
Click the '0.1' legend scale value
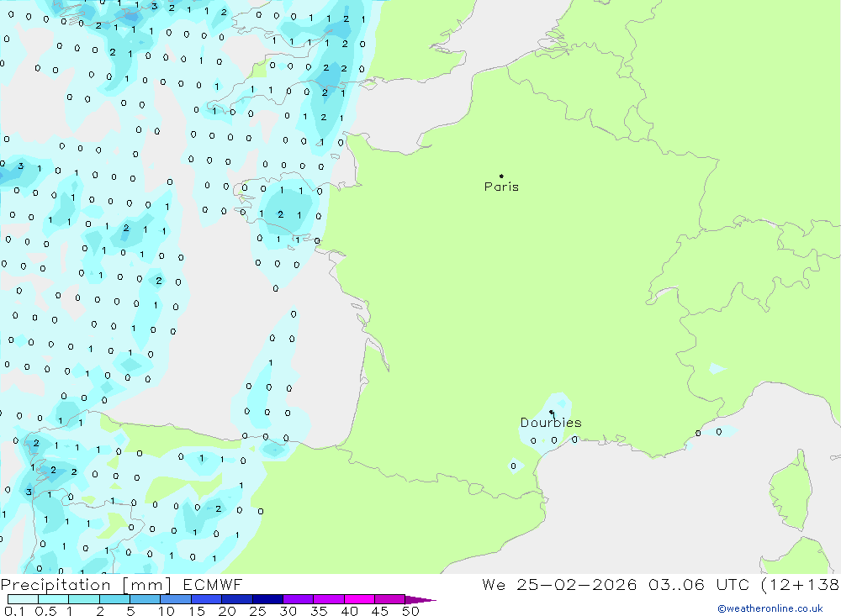click(x=14, y=611)
